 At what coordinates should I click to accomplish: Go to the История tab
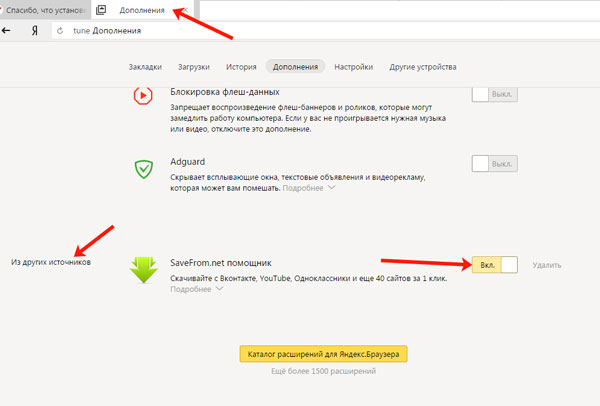click(241, 67)
